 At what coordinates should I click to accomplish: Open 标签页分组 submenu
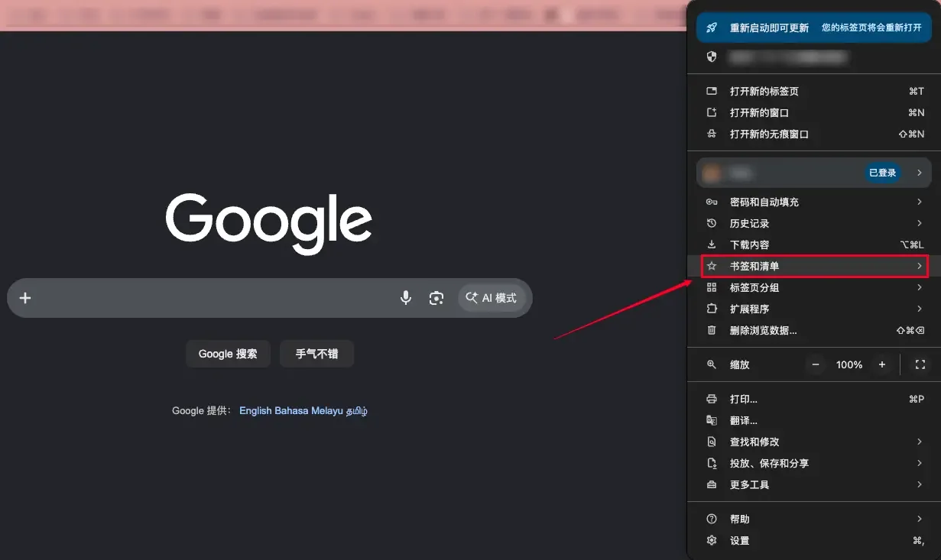click(813, 287)
